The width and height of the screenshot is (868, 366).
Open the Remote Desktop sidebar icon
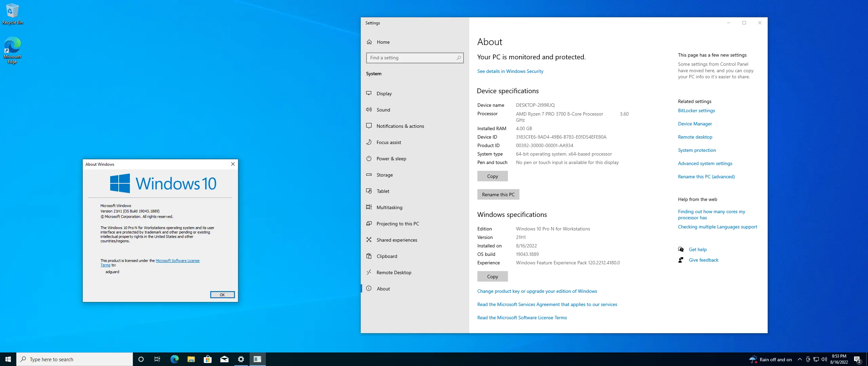pyautogui.click(x=369, y=272)
